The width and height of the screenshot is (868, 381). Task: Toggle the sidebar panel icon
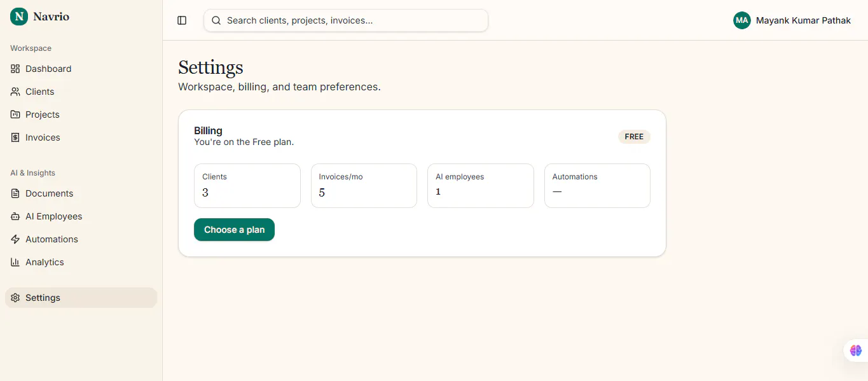coord(182,20)
